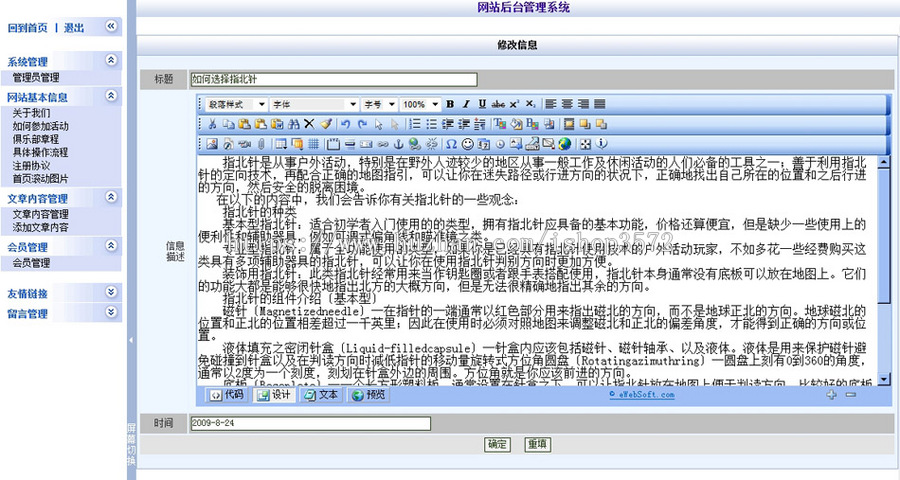Focus the 时间 date input field
The width and height of the screenshot is (900, 480).
point(310,423)
